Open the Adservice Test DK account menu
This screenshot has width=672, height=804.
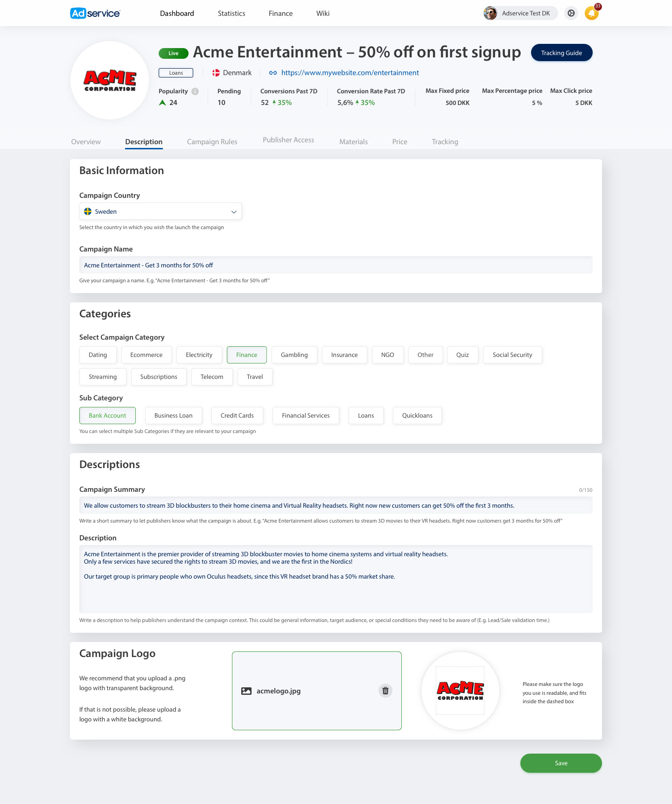pos(520,13)
